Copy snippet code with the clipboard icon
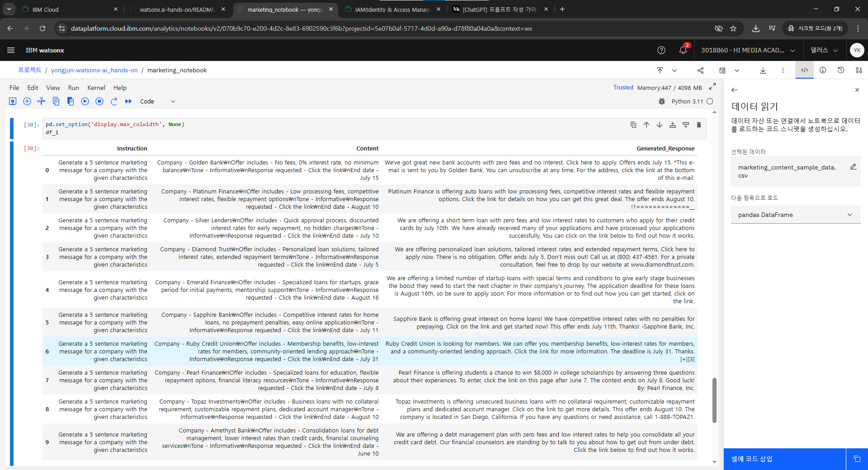 click(x=857, y=459)
